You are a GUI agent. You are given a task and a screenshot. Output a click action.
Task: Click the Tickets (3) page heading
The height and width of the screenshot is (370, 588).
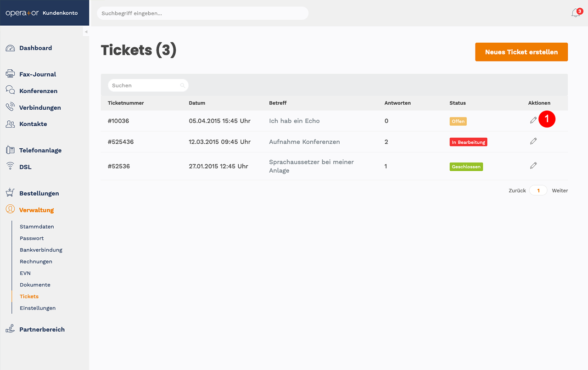139,50
